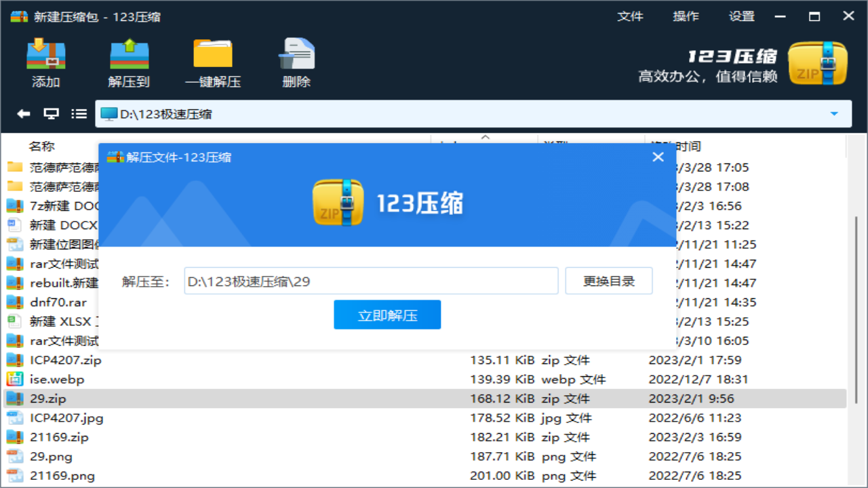
Task: Click the date 2023/2/1 9:56
Action: point(692,399)
